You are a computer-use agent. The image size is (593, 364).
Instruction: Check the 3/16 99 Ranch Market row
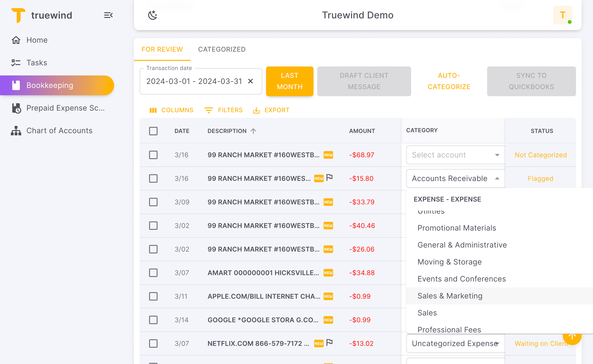[x=153, y=155]
